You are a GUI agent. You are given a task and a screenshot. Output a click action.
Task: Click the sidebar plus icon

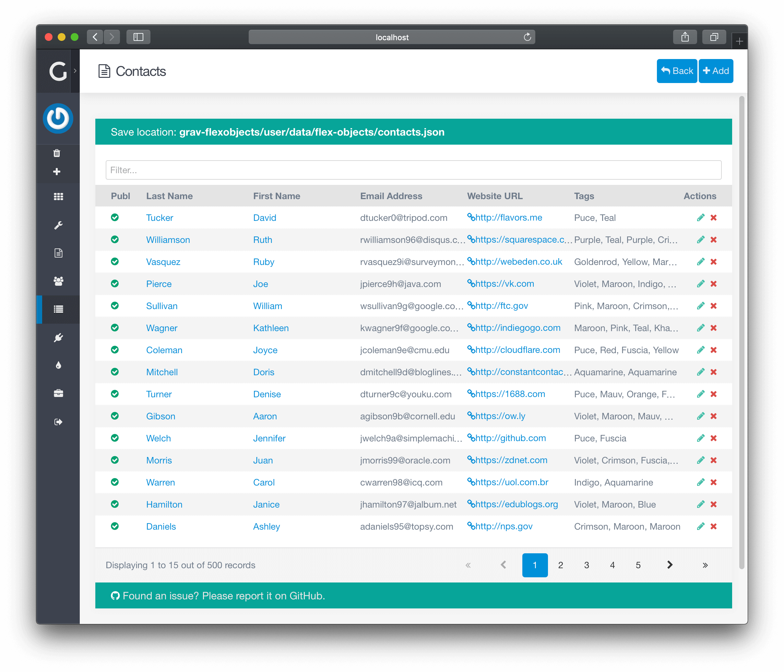pos(57,172)
